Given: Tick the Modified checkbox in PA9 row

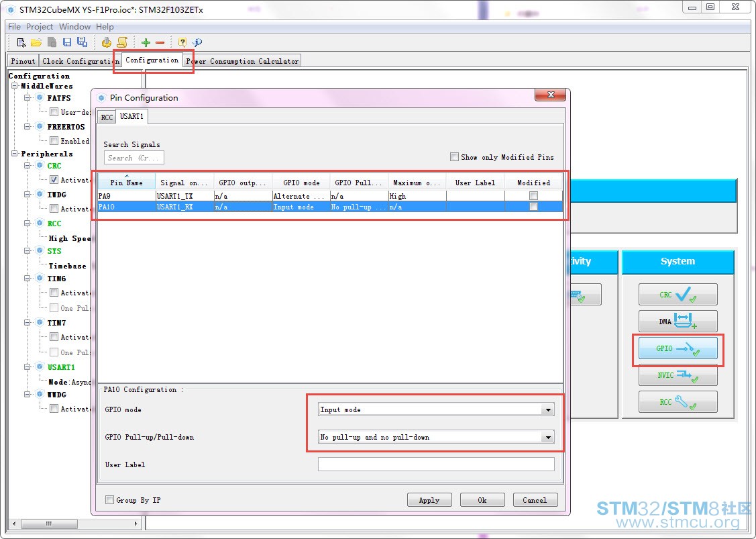Looking at the screenshot, I should (533, 196).
